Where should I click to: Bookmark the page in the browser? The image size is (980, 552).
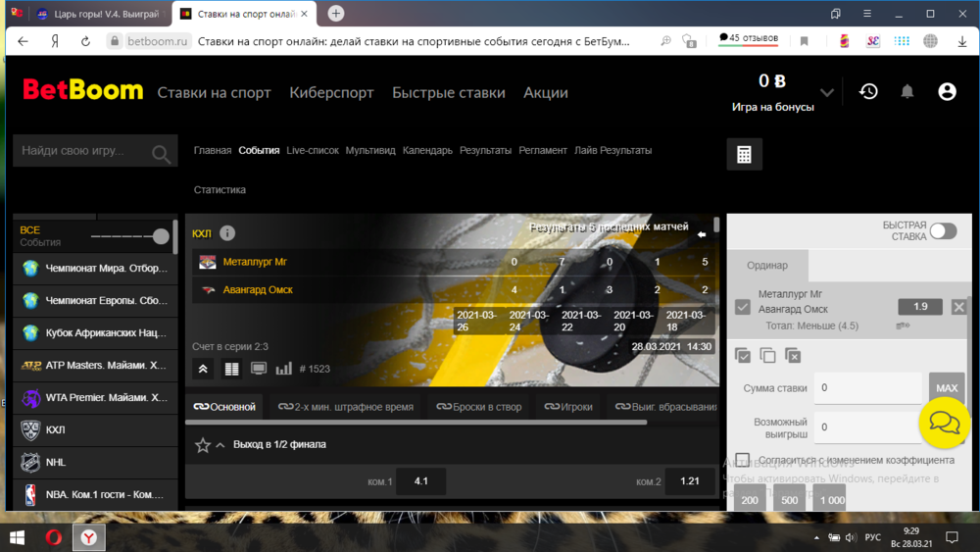click(804, 41)
